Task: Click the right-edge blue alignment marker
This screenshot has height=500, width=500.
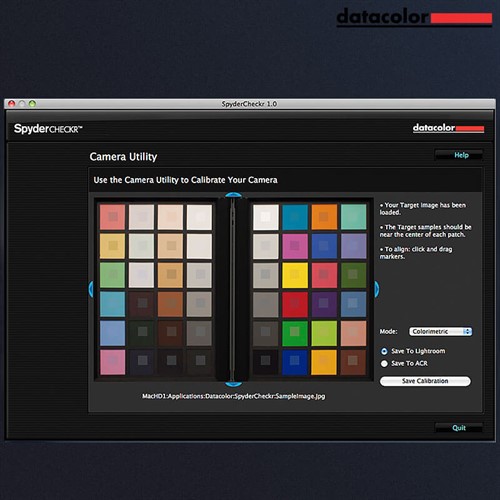Action: (x=376, y=289)
